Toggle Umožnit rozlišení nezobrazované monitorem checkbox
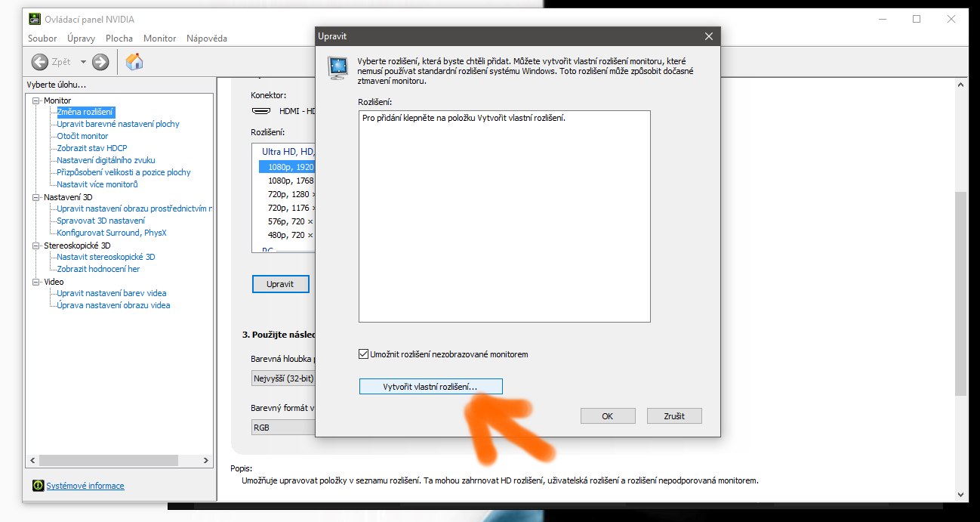The height and width of the screenshot is (522, 980). point(364,354)
